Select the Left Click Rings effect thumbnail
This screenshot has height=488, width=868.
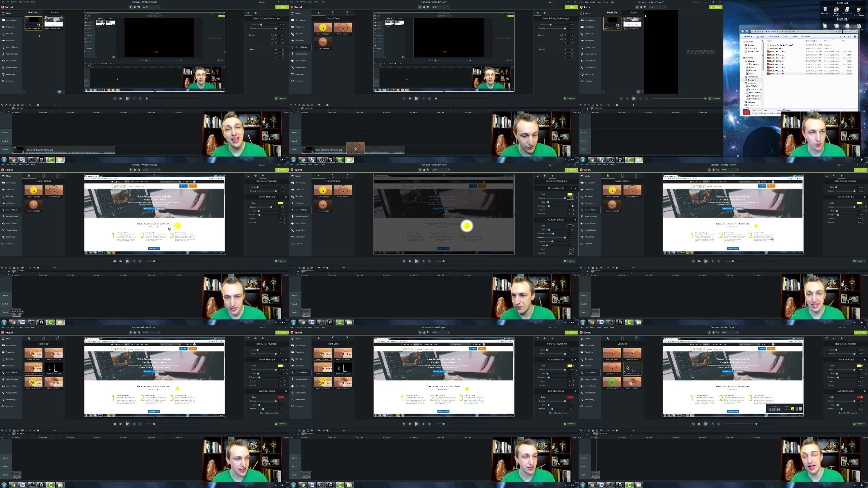pos(612,353)
